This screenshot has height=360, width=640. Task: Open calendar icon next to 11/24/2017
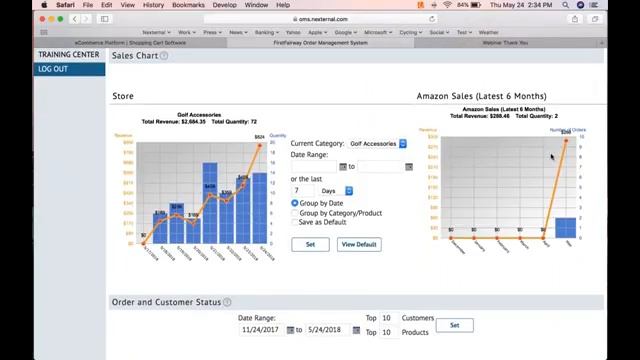click(x=290, y=330)
